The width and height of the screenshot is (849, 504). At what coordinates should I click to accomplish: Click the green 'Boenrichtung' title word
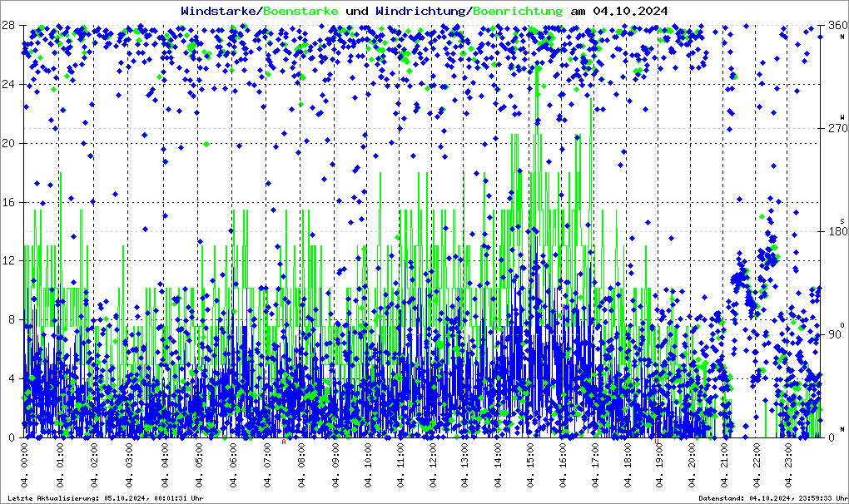(x=519, y=11)
